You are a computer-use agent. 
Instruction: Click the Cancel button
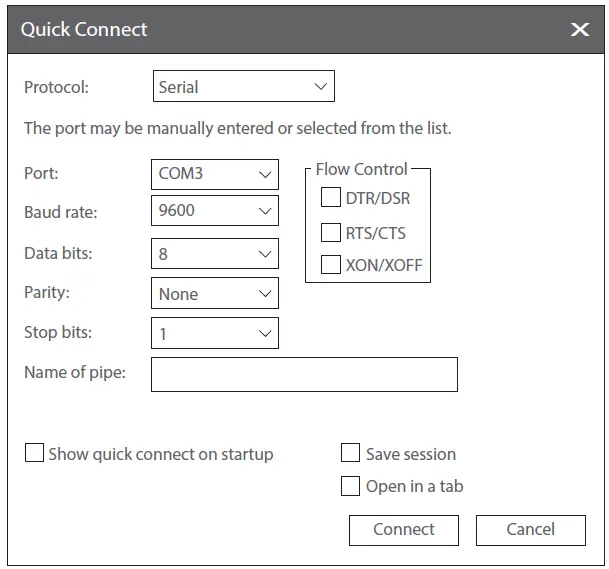click(530, 530)
